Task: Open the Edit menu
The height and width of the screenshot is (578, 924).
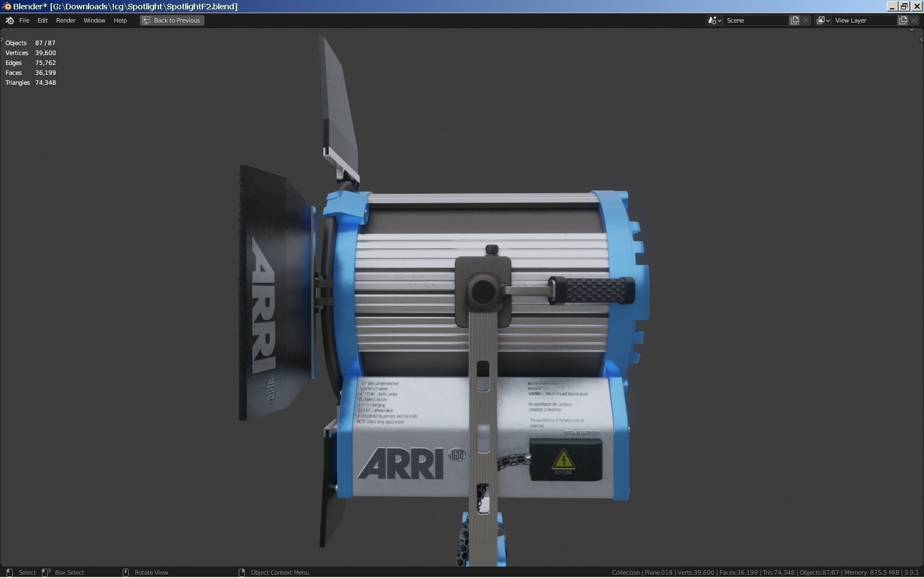Action: coord(42,20)
